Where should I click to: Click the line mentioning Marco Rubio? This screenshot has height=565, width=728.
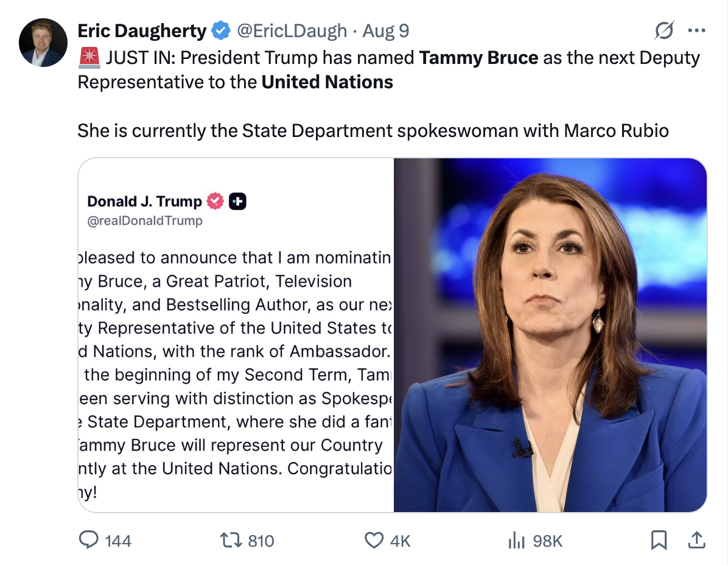coord(373,130)
